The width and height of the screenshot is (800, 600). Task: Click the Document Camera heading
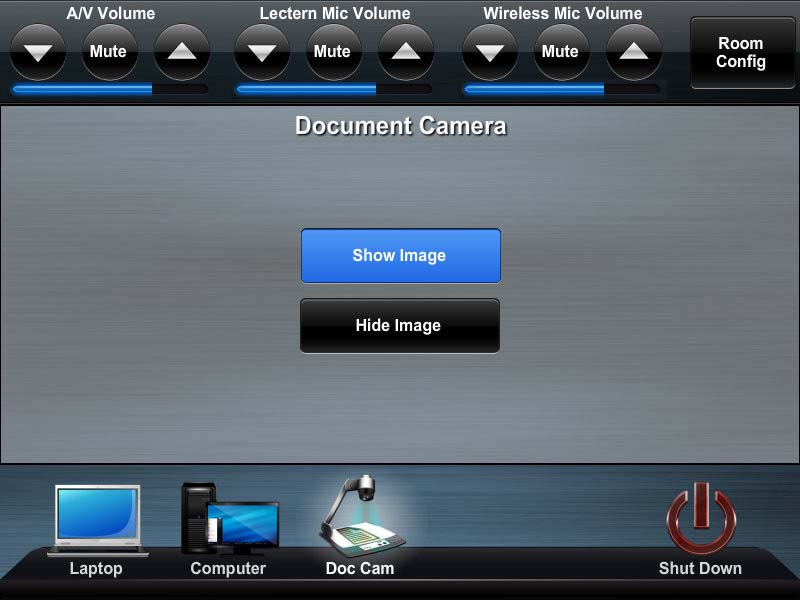click(401, 126)
